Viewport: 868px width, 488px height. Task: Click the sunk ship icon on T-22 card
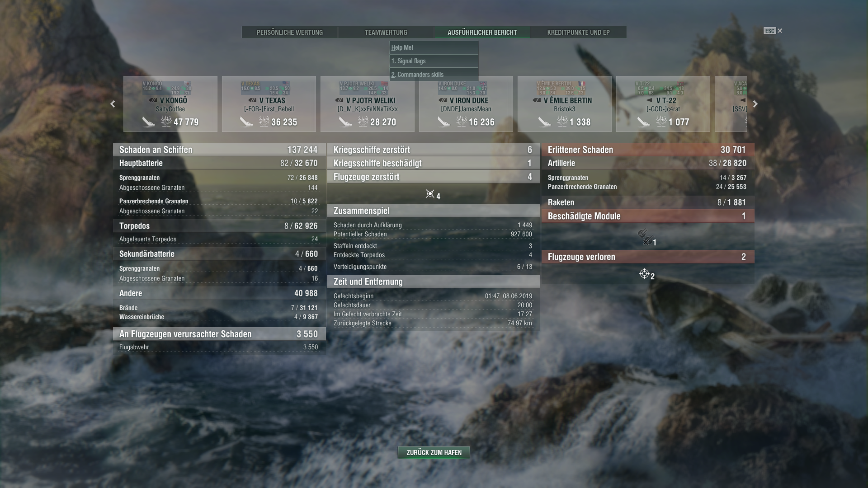[643, 122]
